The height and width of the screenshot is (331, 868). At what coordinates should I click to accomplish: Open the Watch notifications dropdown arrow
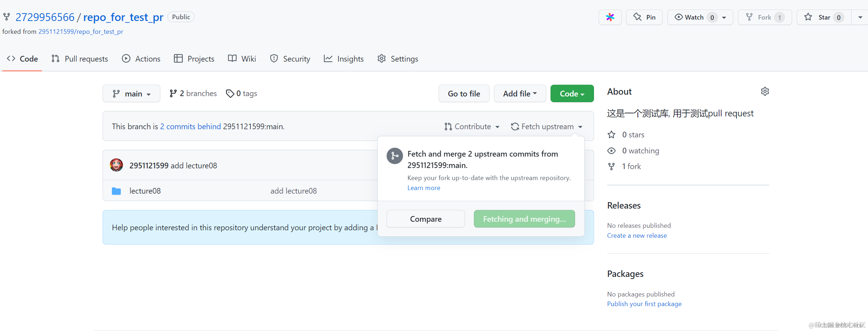coord(724,17)
